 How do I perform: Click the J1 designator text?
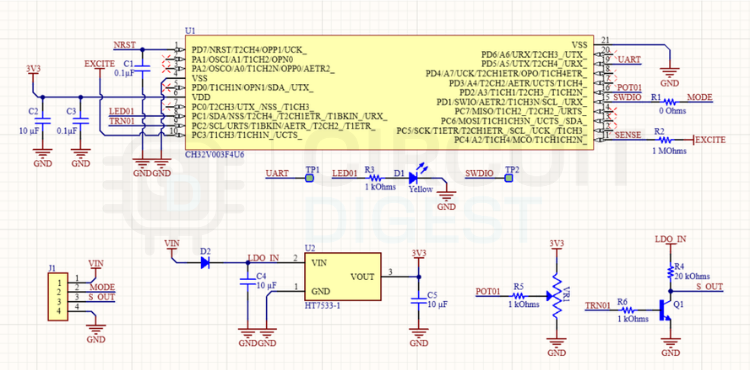53,268
